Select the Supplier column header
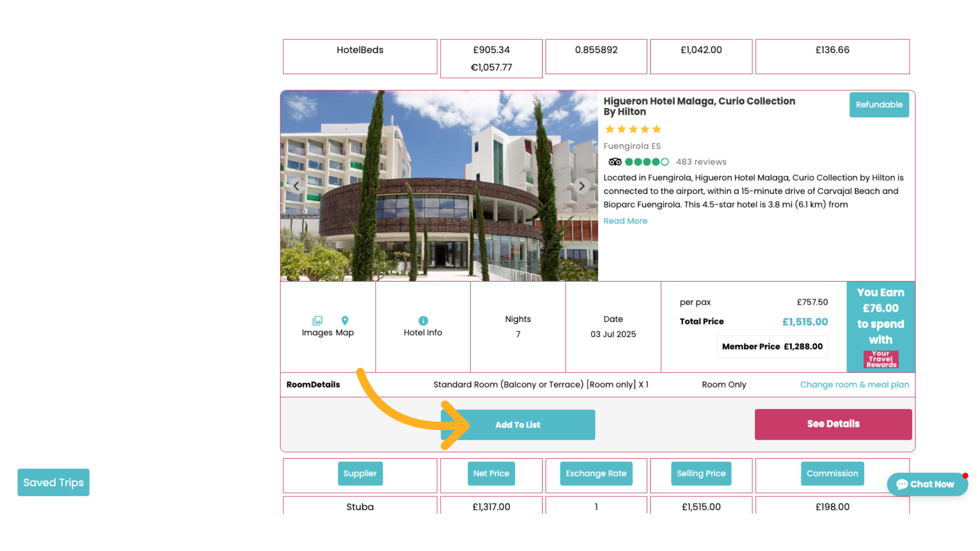Screen dimensions: 980x551 click(x=360, y=474)
